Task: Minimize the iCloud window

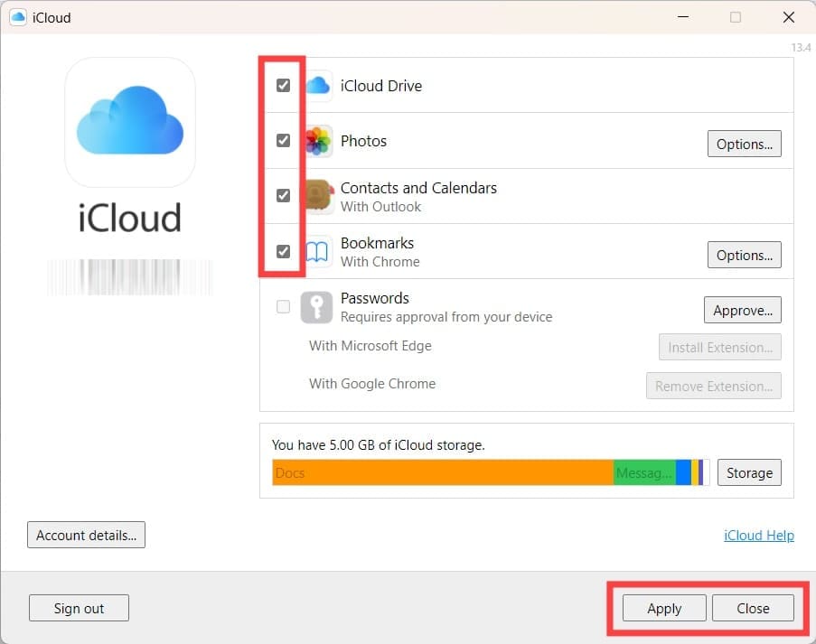Action: click(683, 17)
